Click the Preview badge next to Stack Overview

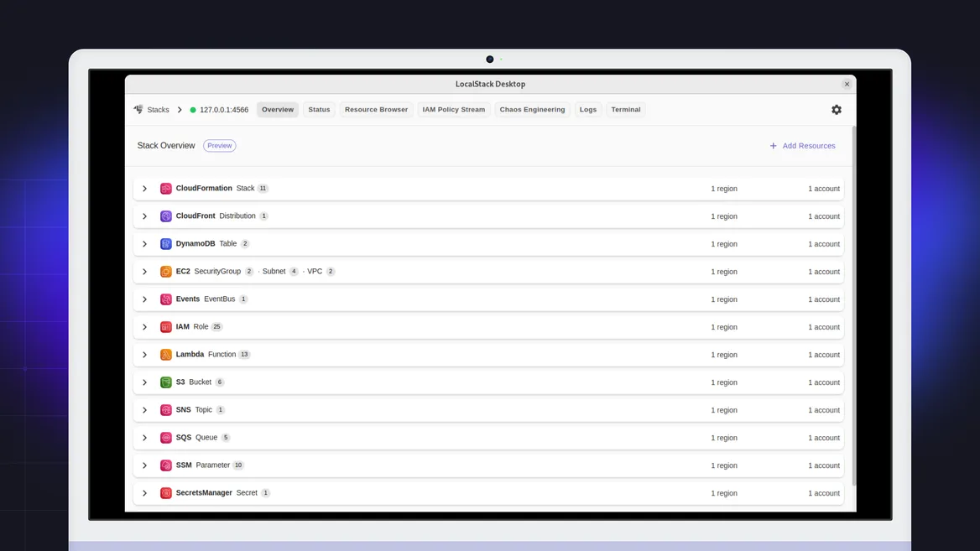click(x=219, y=145)
